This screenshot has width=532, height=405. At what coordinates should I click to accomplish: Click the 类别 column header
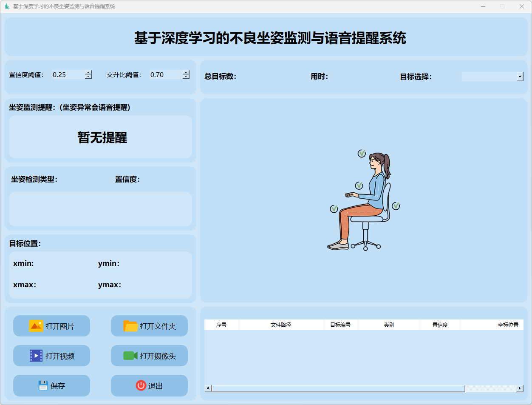tap(389, 325)
